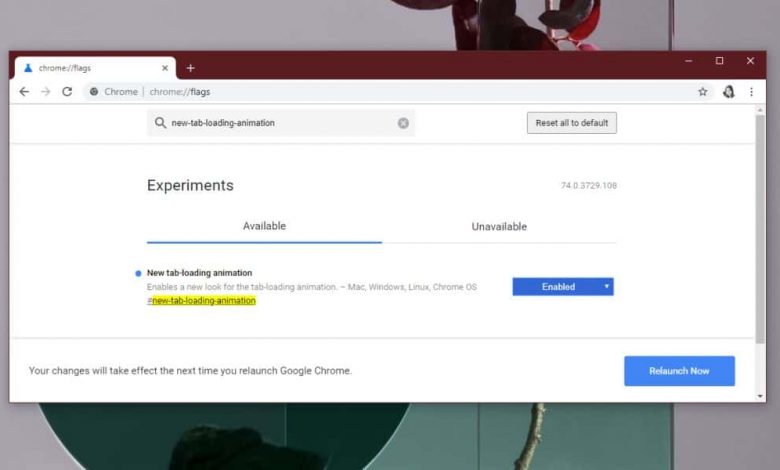Click the flask icon on flags tab
Image resolution: width=780 pixels, height=470 pixels.
click(28, 68)
